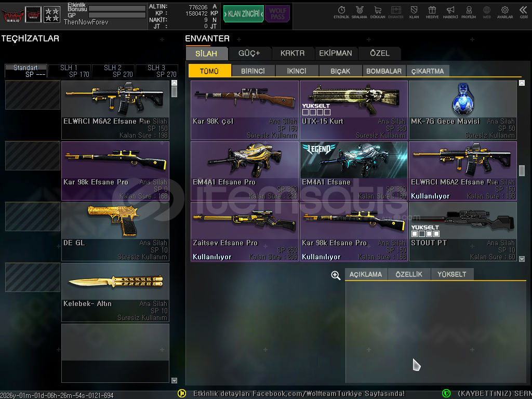The image size is (532, 399).
Task: Open the YÜKSELT upgrade tab
Action: coord(452,274)
